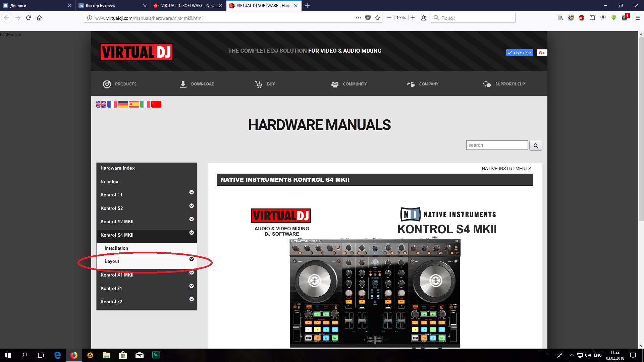644x362 pixels.
Task: Select the Chinese flag icon
Action: tap(156, 104)
